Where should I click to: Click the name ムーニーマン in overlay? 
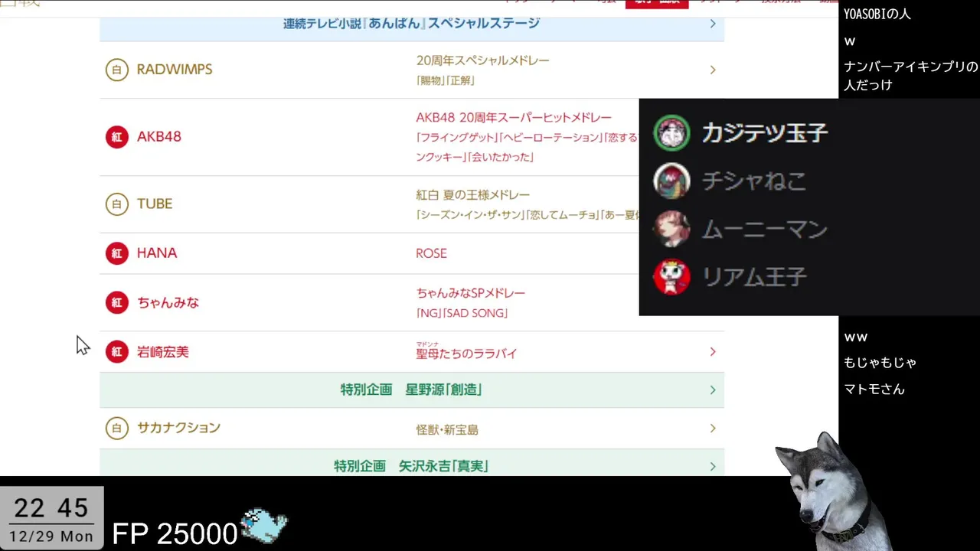(x=765, y=229)
